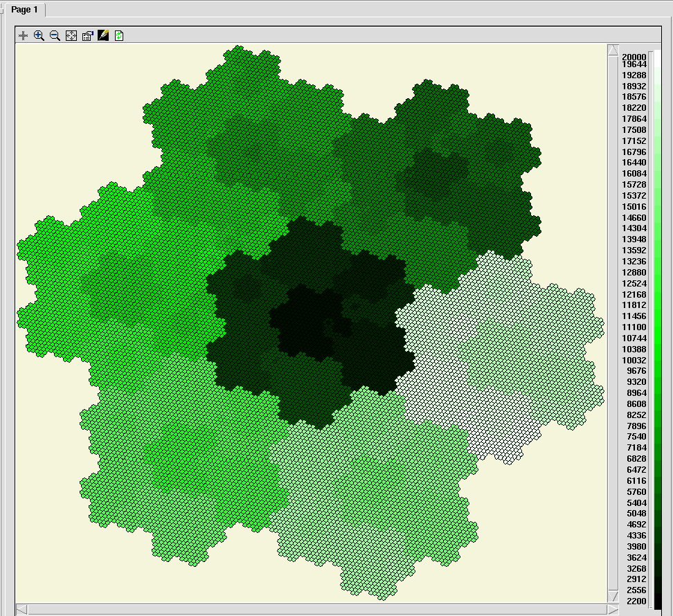Viewport: 673px width, 616px height.
Task: Click the legend value 8964
Action: tap(636, 392)
